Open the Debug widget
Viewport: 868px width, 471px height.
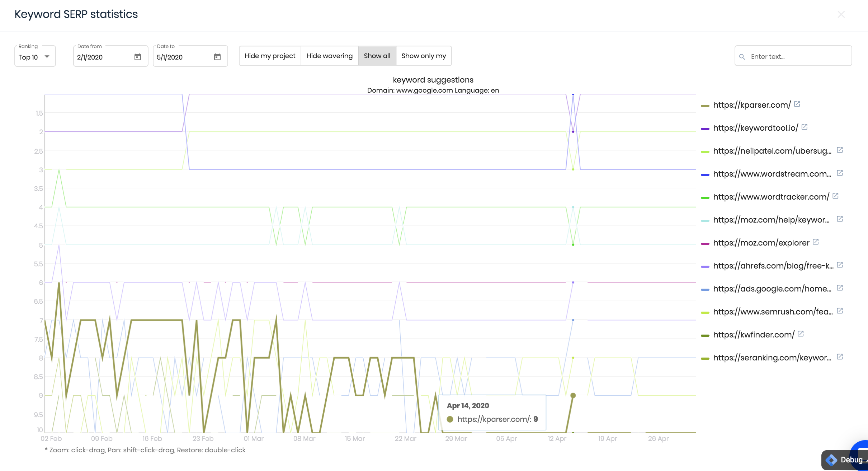pos(844,460)
